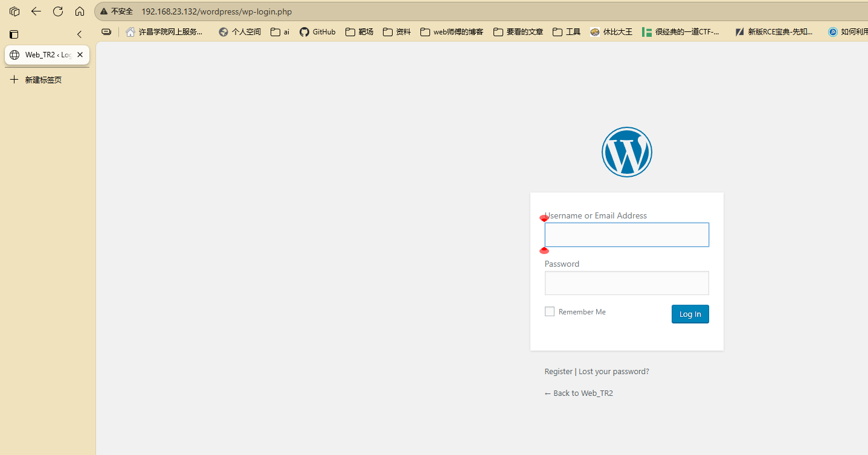Click the browser back arrow
Screen dimensions: 868x455
click(x=36, y=11)
